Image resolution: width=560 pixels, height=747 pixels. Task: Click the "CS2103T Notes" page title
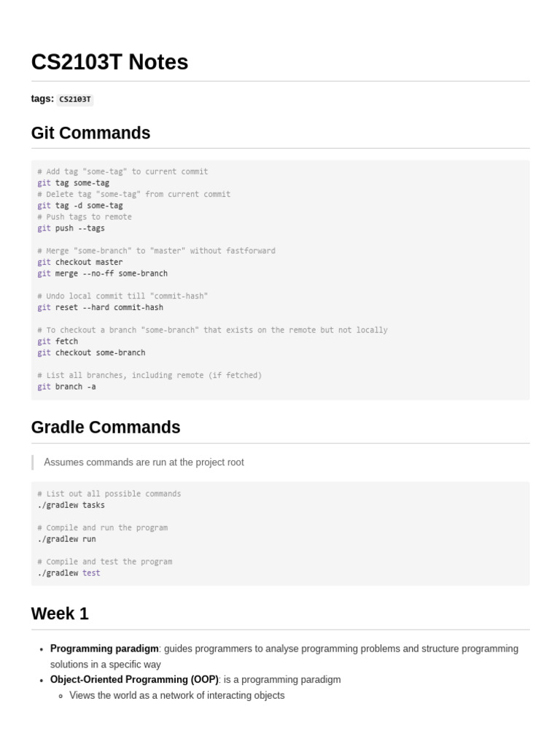point(109,63)
